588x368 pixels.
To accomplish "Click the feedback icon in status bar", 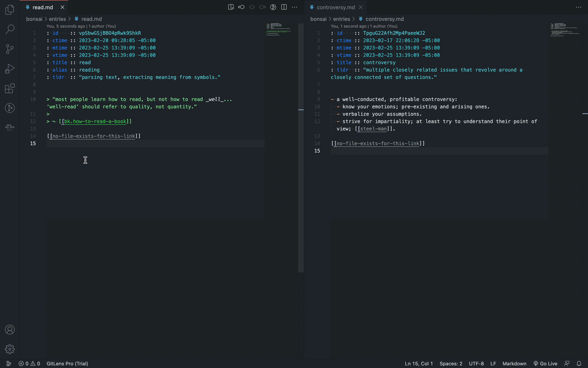I will 567,364.
